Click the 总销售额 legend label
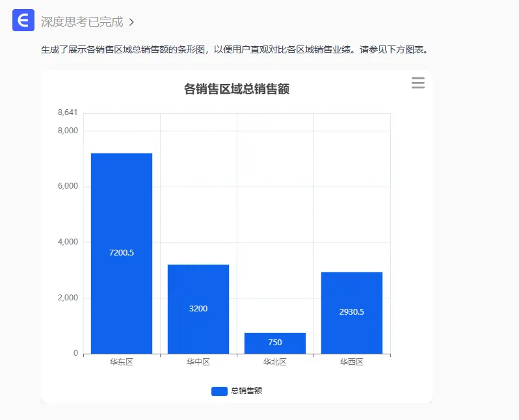 (x=246, y=391)
